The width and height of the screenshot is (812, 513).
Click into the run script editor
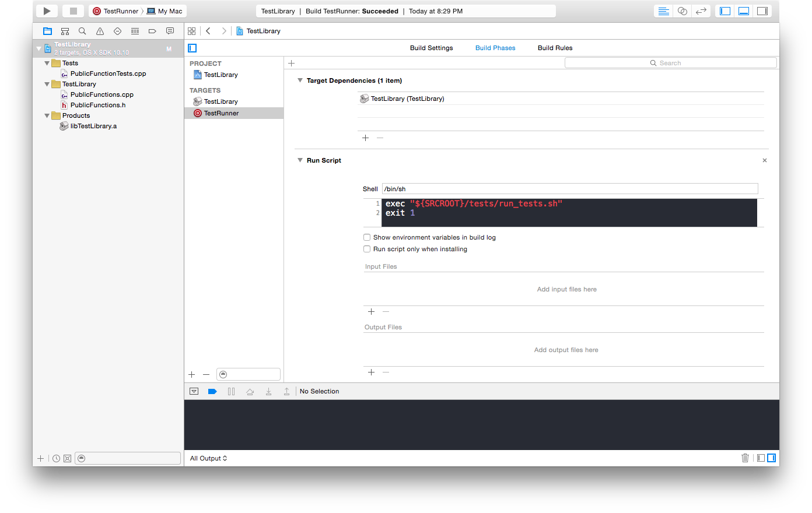coord(569,213)
